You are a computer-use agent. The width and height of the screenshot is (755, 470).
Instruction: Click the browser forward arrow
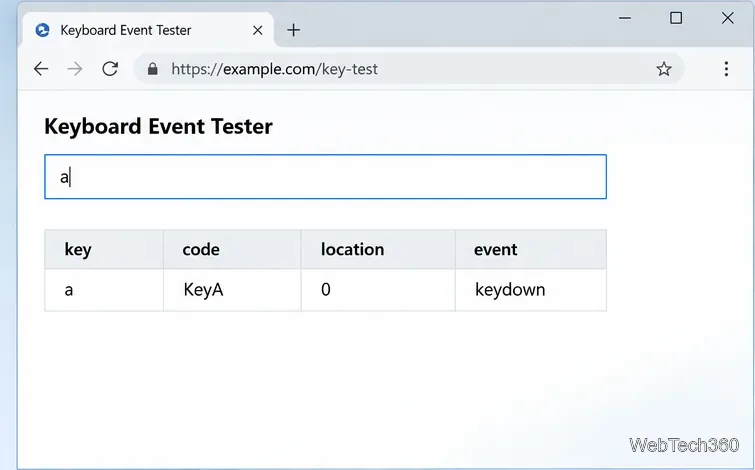[x=75, y=69]
